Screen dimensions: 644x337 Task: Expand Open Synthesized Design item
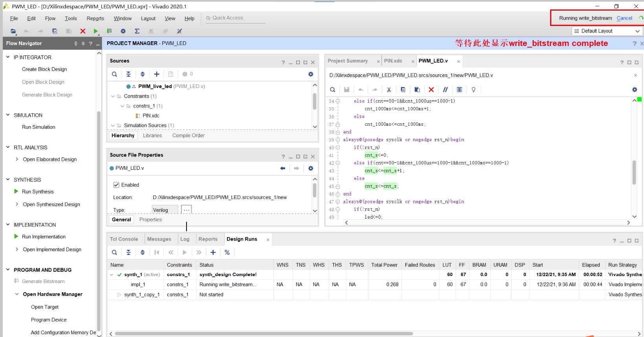[x=17, y=204]
